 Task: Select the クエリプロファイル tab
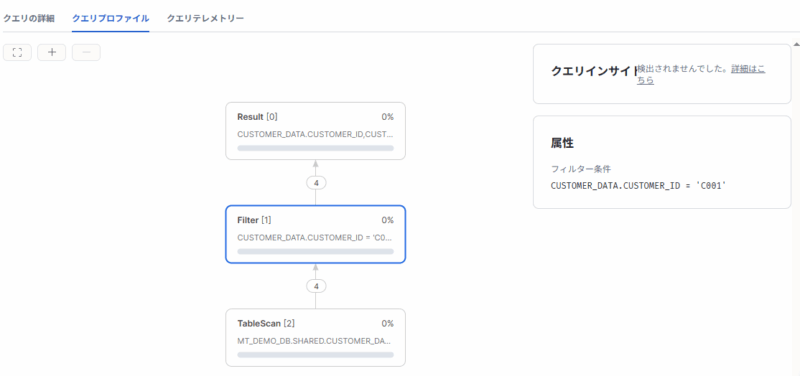[x=111, y=18]
